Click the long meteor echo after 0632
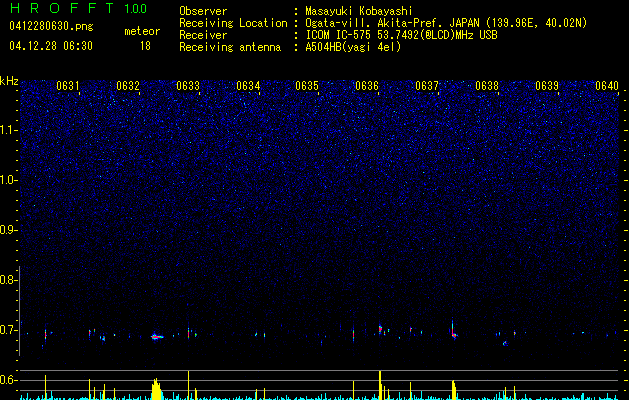The image size is (629, 400). pos(157,337)
